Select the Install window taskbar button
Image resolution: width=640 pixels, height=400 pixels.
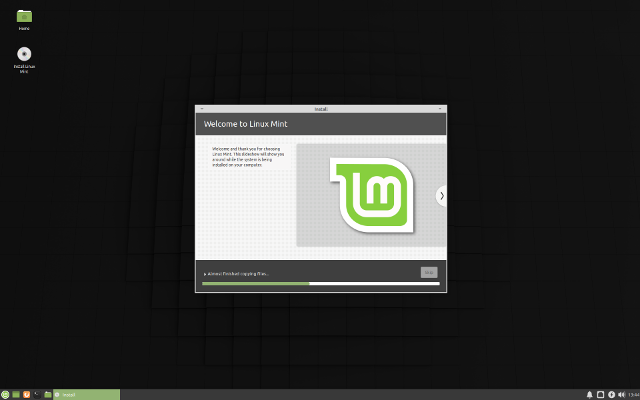point(87,395)
